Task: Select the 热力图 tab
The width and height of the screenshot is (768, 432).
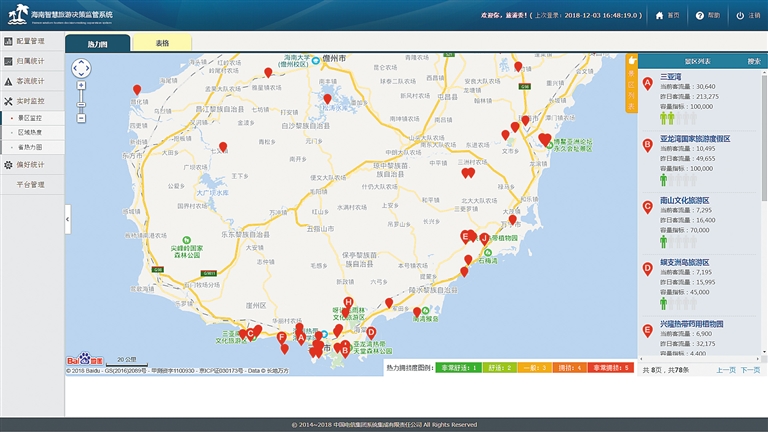Action: (x=97, y=43)
